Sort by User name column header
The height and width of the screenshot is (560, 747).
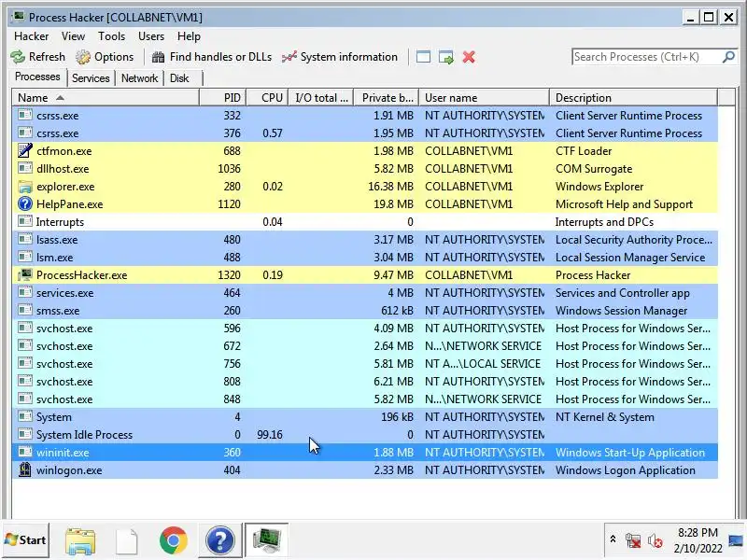484,98
